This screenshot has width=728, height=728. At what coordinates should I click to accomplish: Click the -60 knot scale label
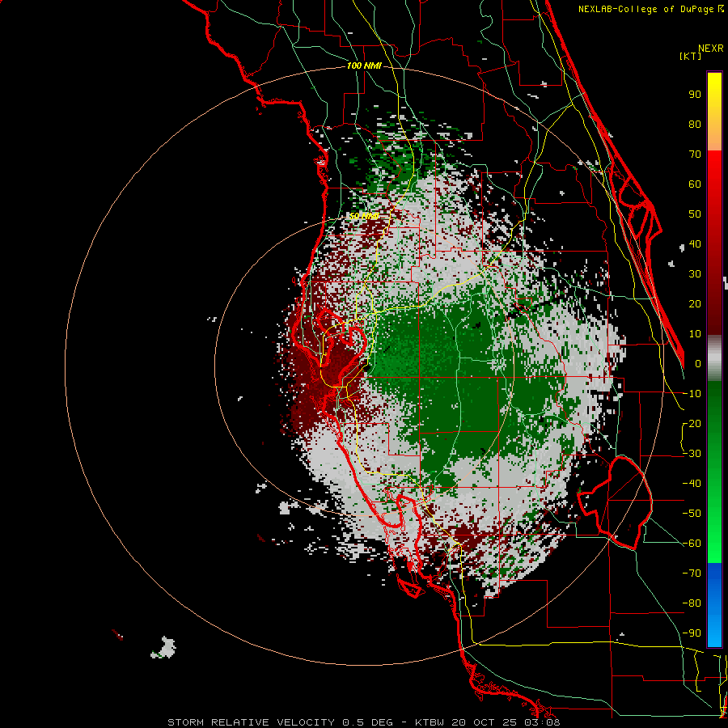tap(692, 544)
